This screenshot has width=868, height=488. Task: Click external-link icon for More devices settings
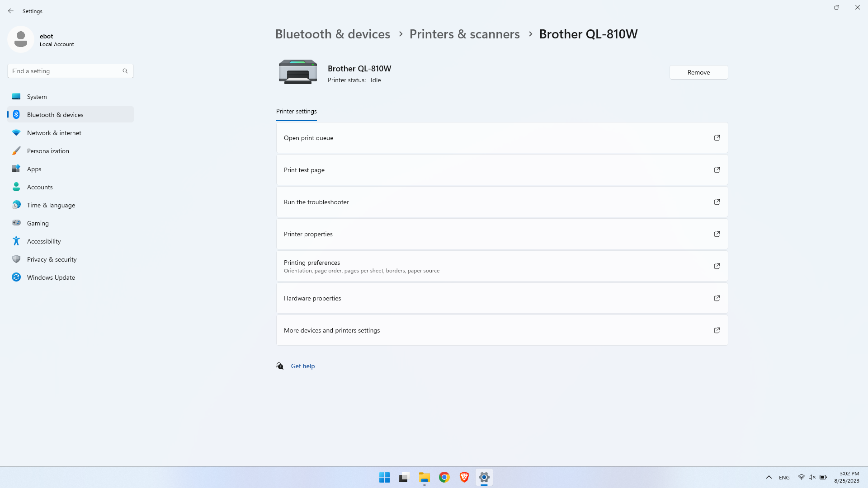click(x=717, y=330)
